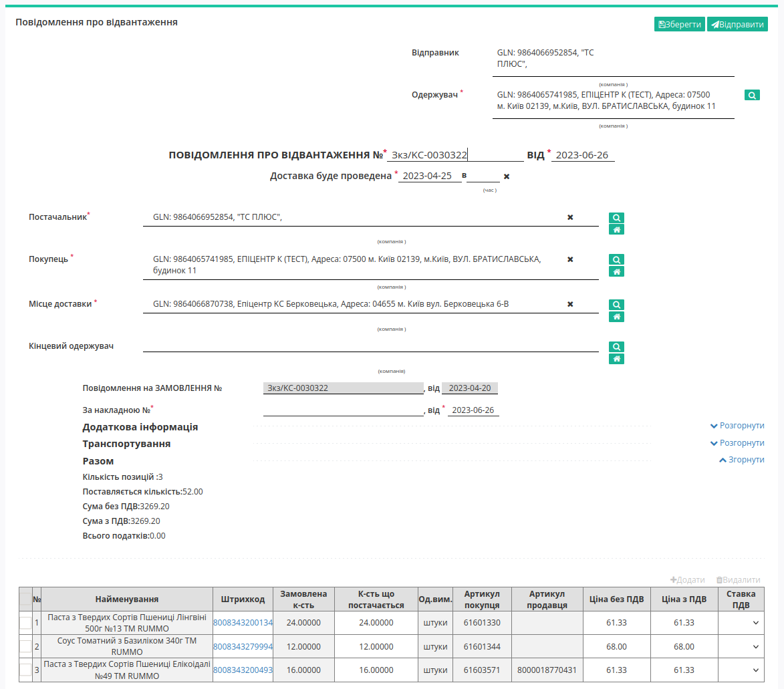This screenshot has height=689, width=784.
Task: Collapse the Разом section via Згорнути
Action: pyautogui.click(x=741, y=460)
